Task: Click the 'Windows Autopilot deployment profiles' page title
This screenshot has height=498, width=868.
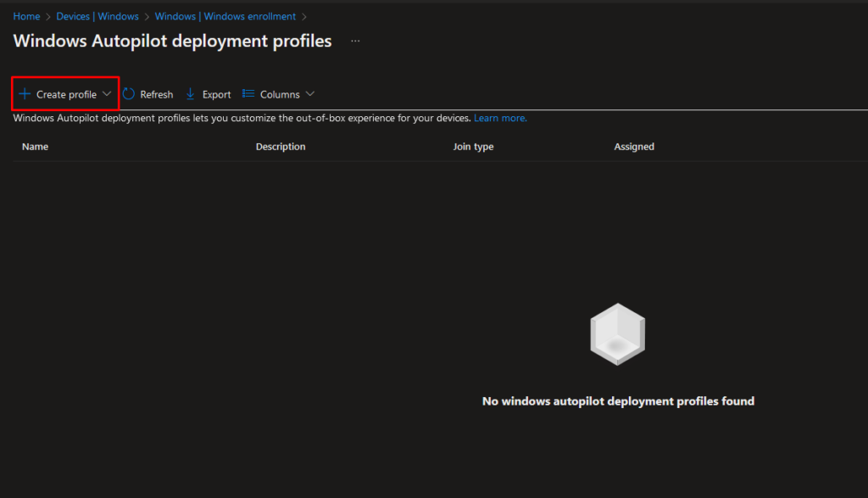Action: click(x=173, y=41)
